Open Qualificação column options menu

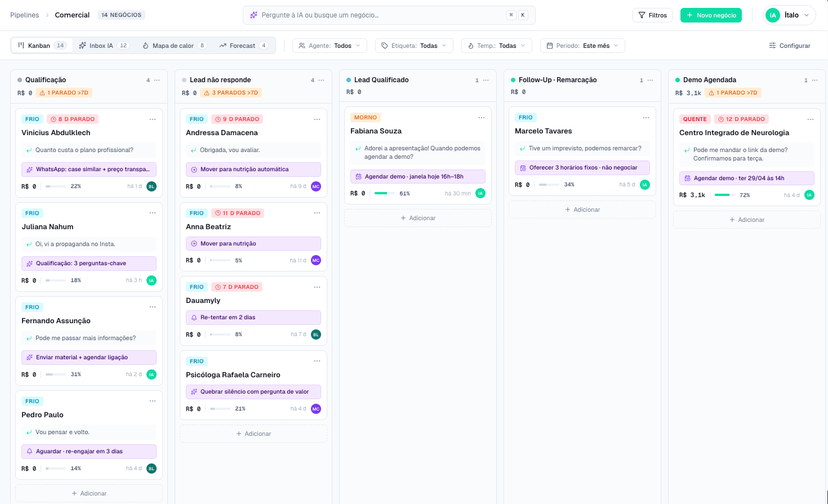(x=157, y=80)
